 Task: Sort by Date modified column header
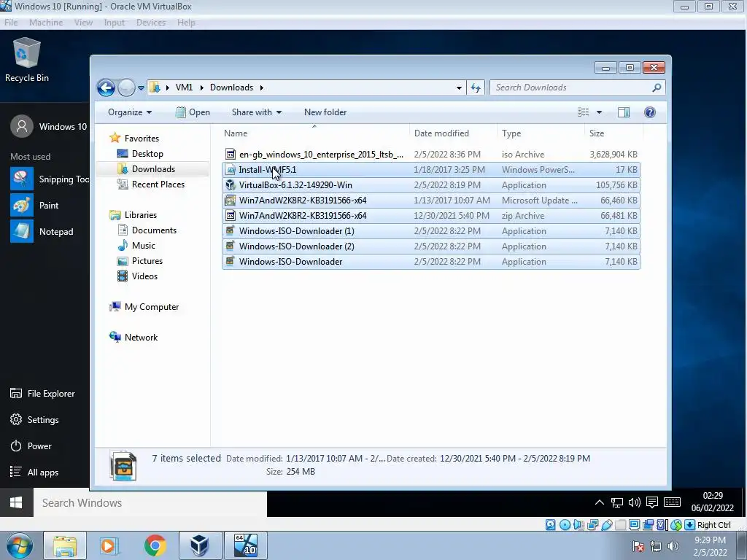pyautogui.click(x=453, y=133)
